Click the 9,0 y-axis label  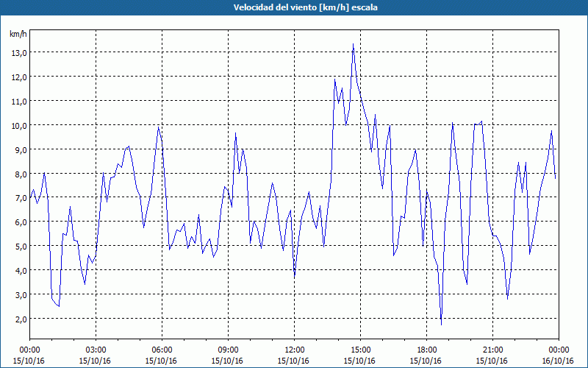click(21, 149)
